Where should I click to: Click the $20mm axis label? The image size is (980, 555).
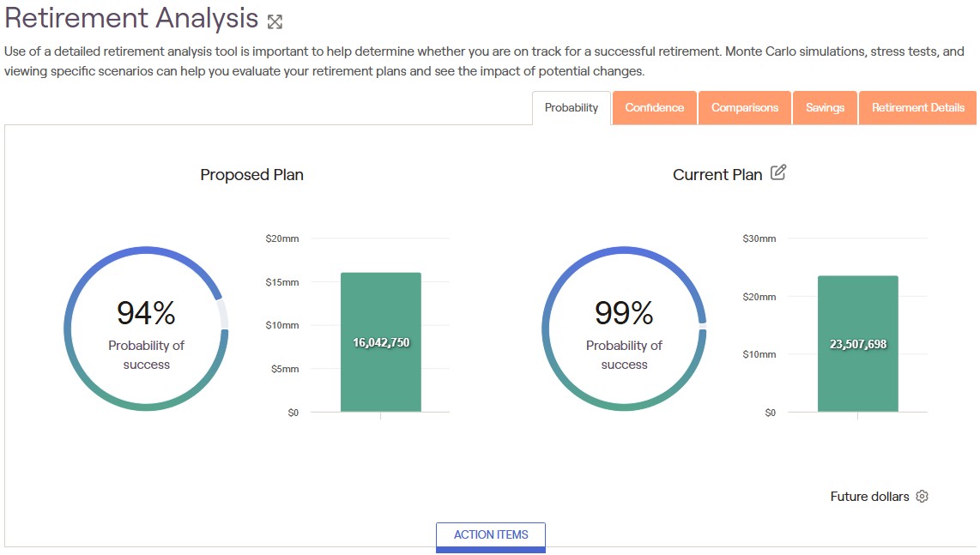tap(282, 238)
